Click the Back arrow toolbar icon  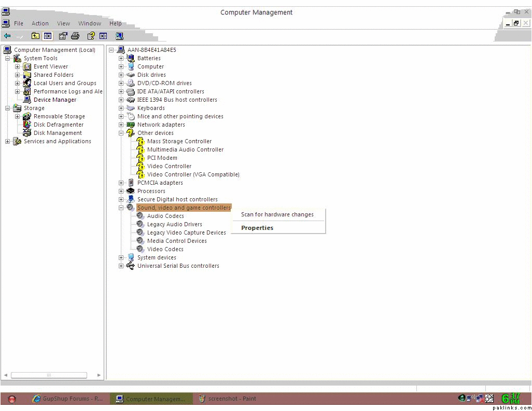(x=7, y=36)
